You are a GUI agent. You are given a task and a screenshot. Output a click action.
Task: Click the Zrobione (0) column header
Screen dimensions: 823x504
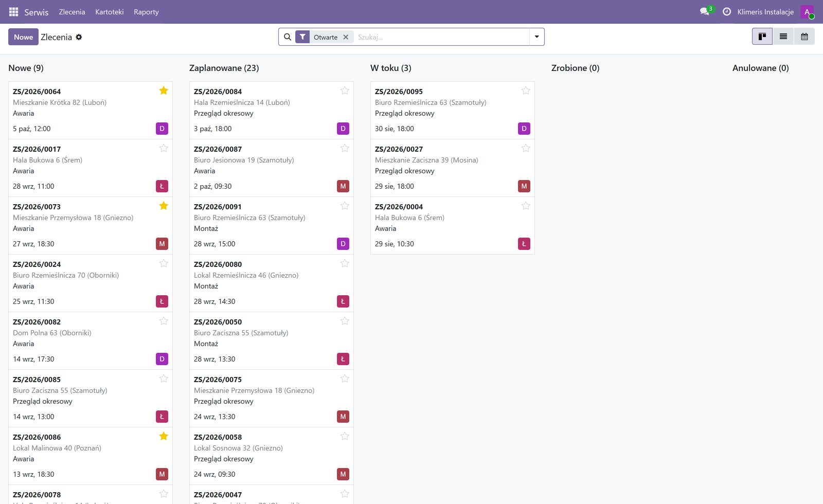(x=576, y=68)
